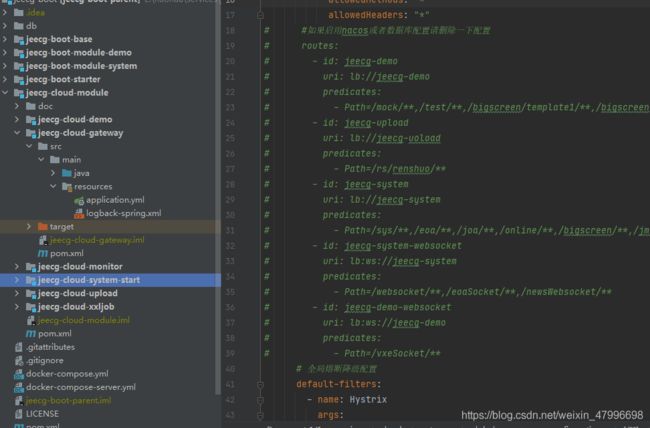Click jeecg-cloud-upload module icon
Viewport: 650px width, 428px height.
click(31, 294)
